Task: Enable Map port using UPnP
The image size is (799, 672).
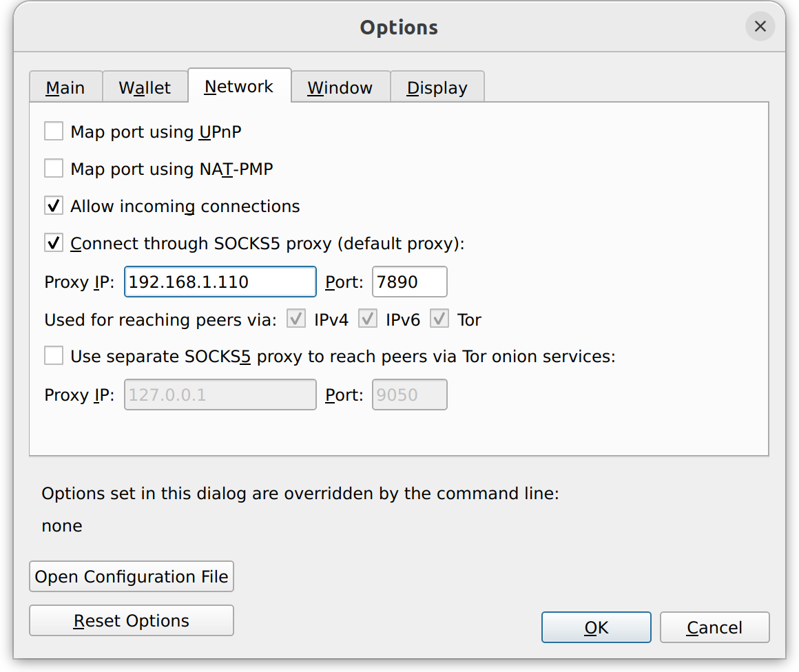Action: click(54, 132)
